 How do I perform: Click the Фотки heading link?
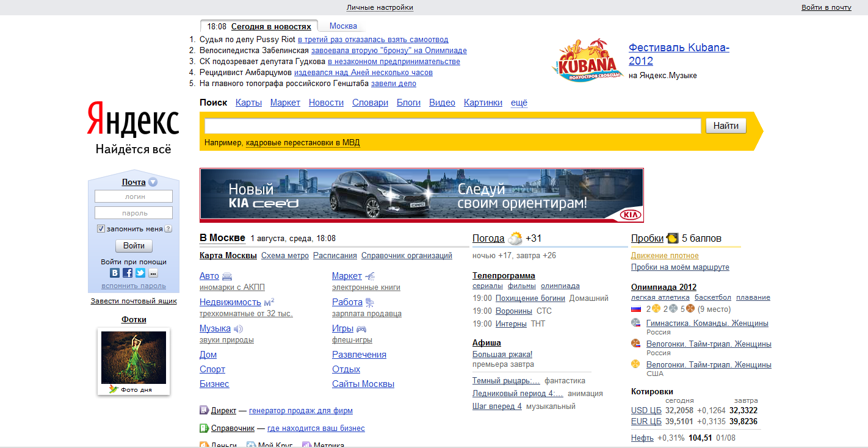point(134,319)
